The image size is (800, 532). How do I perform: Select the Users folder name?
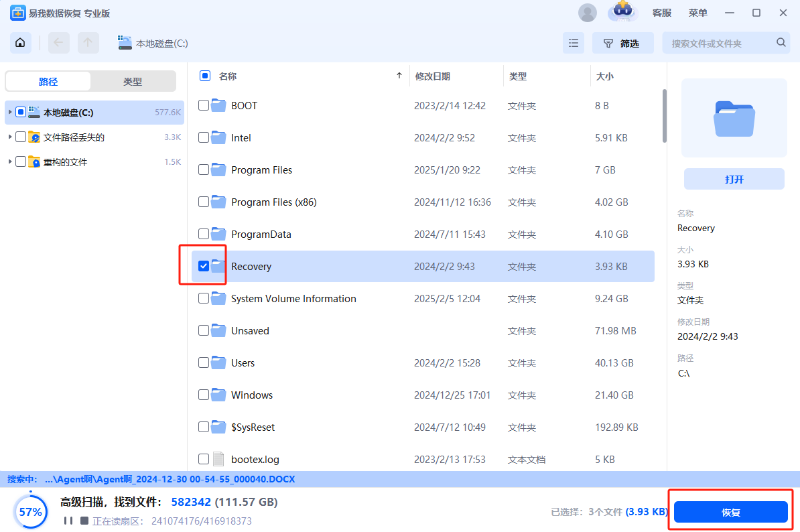[x=243, y=362]
